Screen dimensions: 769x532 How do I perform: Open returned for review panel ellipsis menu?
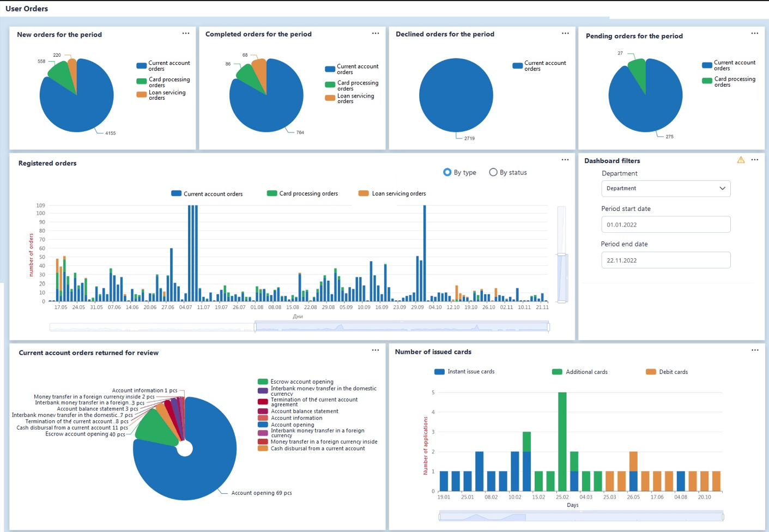click(376, 350)
